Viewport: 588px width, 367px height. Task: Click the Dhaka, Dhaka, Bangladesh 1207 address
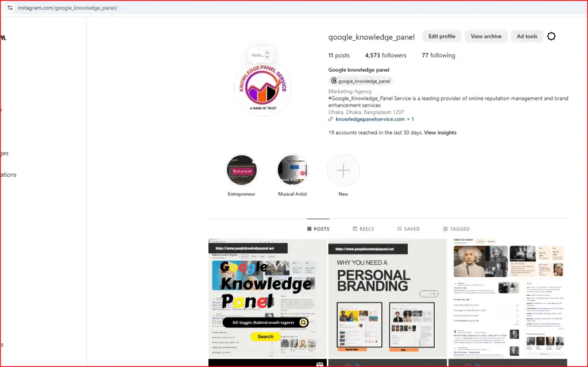click(x=366, y=112)
